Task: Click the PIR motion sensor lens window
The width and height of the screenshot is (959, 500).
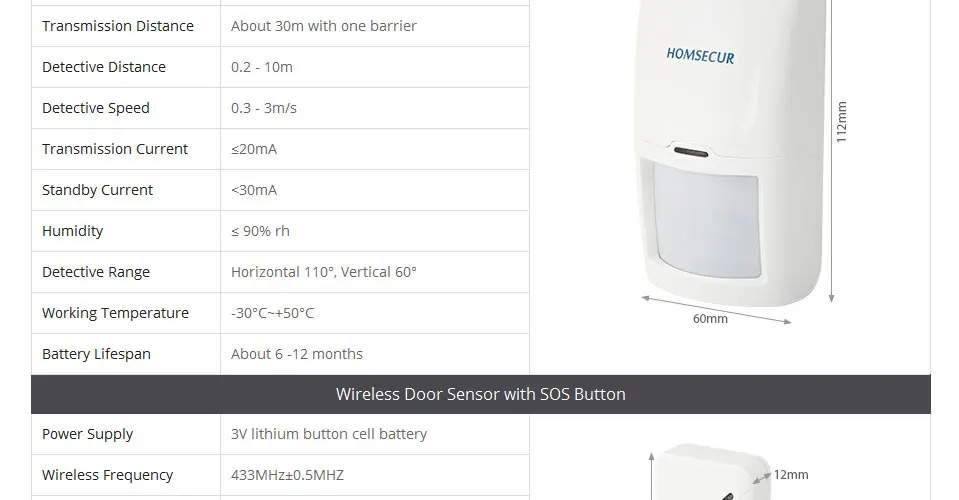Action: coord(707,221)
